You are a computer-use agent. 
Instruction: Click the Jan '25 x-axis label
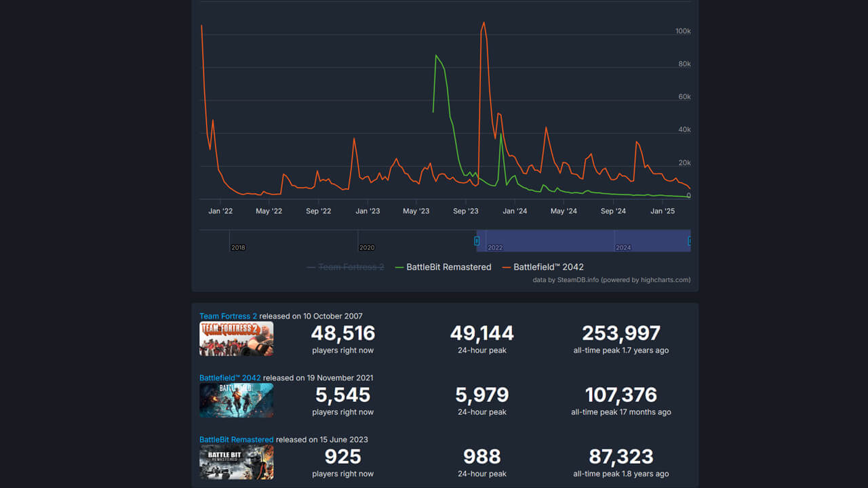663,211
